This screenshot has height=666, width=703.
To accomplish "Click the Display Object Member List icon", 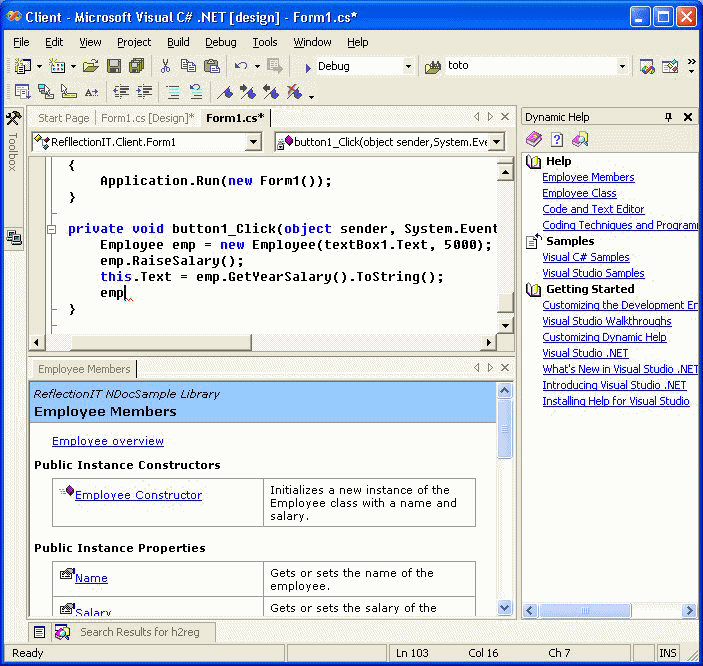I will (22, 92).
